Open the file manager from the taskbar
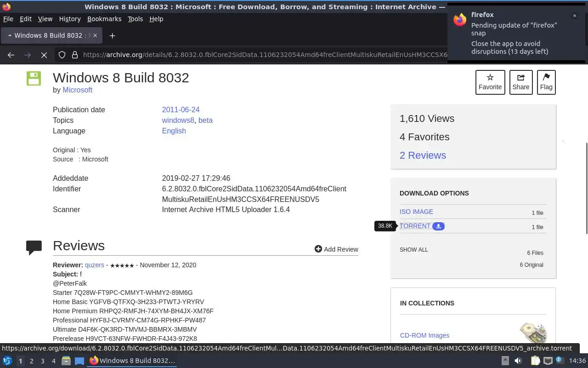The width and height of the screenshot is (588, 368). pos(66,361)
